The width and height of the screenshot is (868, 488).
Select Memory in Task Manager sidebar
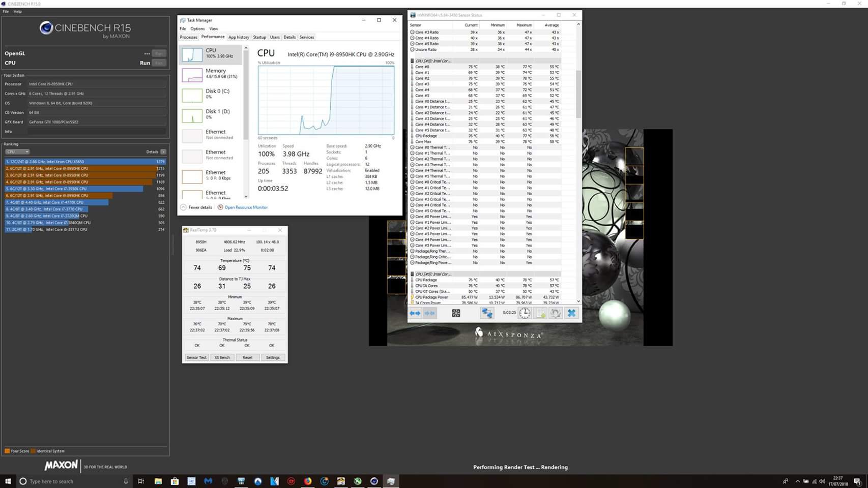pos(211,74)
